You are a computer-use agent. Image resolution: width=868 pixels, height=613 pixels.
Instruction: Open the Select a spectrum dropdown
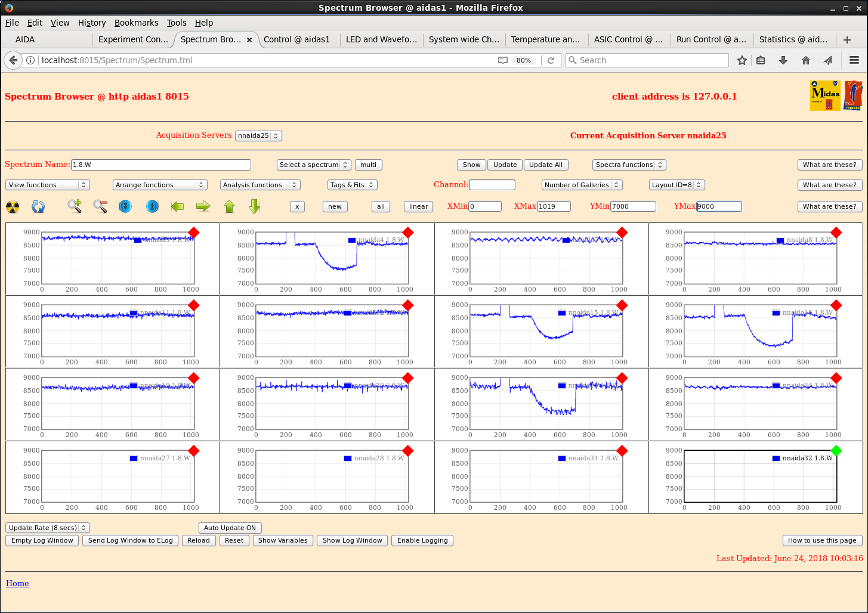314,165
